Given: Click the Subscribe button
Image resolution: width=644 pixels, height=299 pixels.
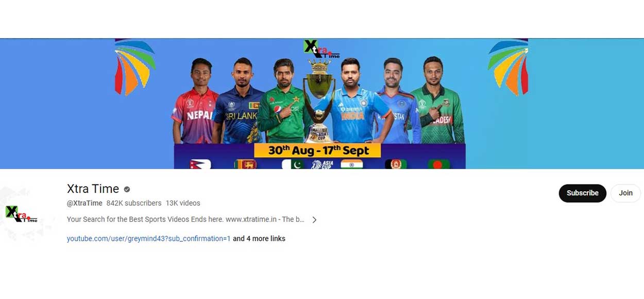Looking at the screenshot, I should pyautogui.click(x=582, y=193).
